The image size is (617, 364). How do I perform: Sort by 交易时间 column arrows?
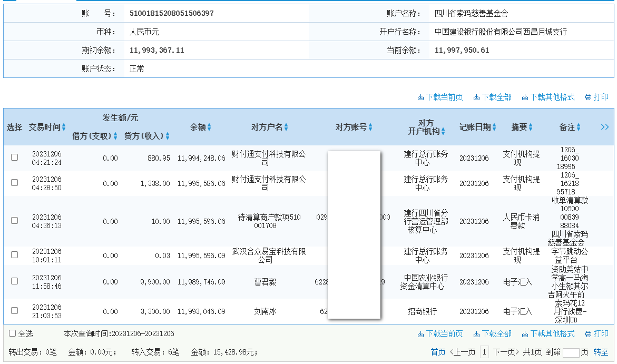[64, 127]
